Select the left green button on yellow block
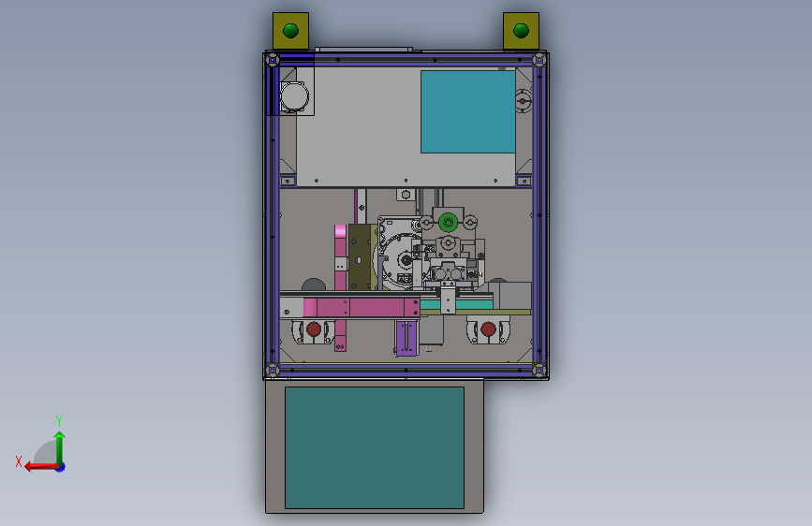 [290, 31]
